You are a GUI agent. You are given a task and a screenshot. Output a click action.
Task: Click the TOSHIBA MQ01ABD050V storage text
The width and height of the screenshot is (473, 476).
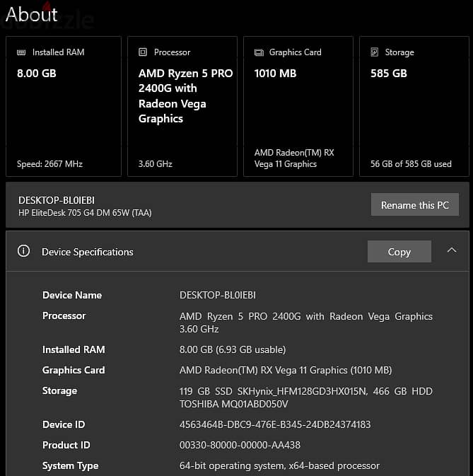coord(233,404)
